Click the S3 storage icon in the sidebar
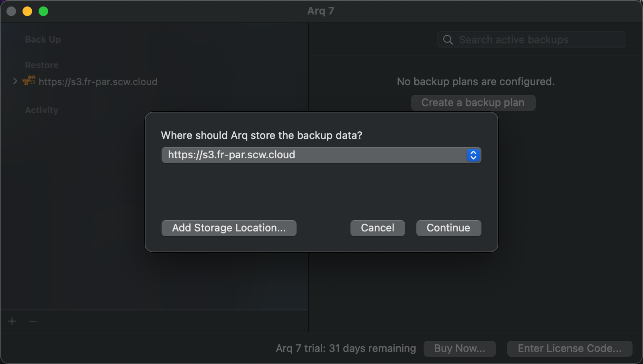This screenshot has width=643, height=364. (29, 81)
